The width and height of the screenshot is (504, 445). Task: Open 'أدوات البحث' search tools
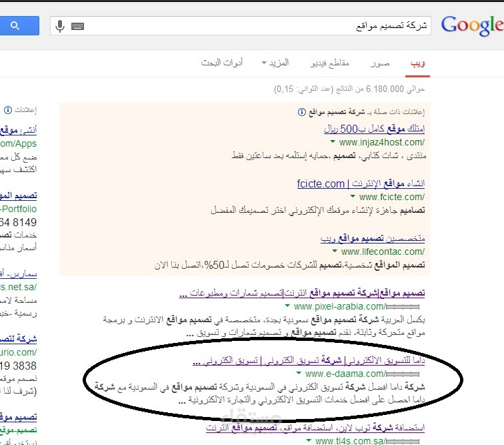point(222,63)
